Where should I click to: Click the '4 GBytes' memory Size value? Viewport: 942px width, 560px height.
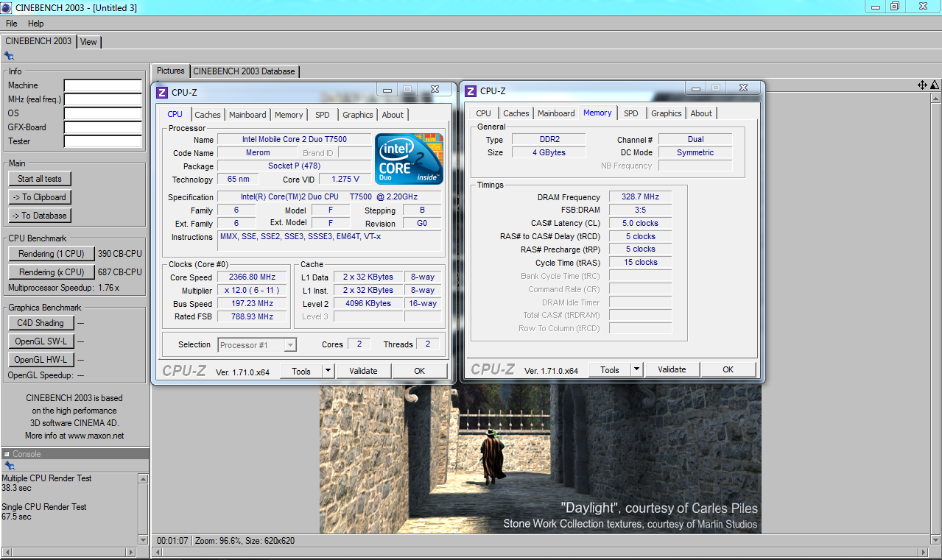click(x=549, y=152)
